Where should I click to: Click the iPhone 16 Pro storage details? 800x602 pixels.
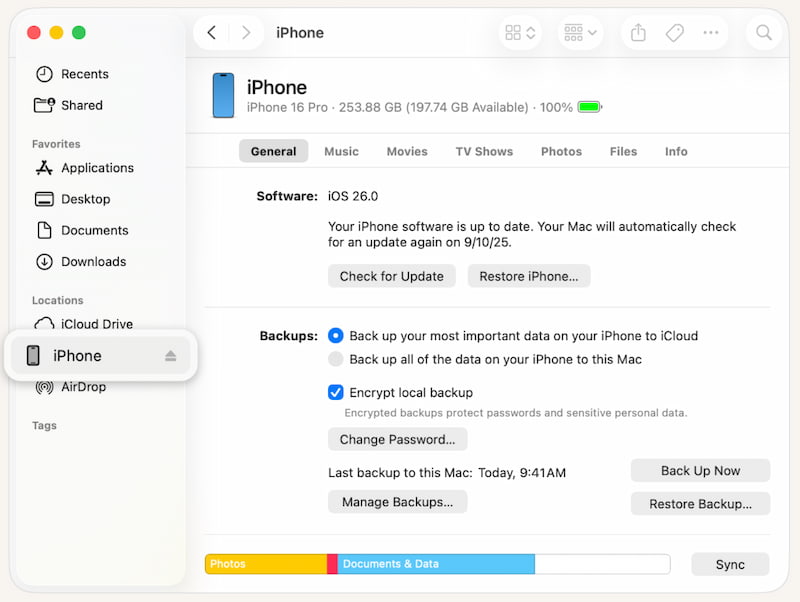pyautogui.click(x=410, y=107)
